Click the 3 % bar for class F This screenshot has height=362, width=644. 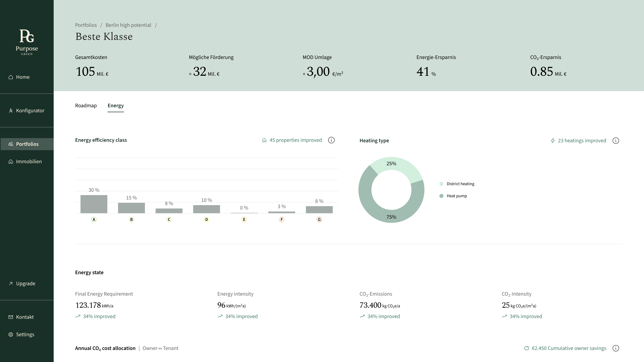tap(282, 212)
